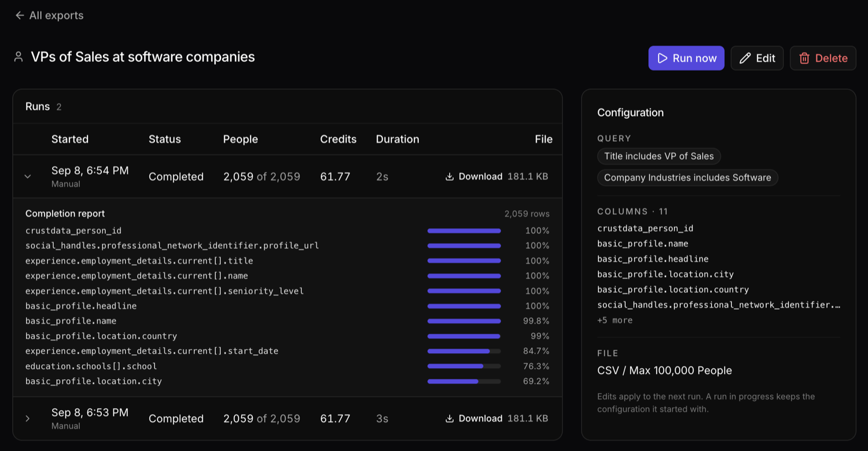The image size is (868, 451).
Task: Go back via the All exports arrow
Action: coord(20,16)
